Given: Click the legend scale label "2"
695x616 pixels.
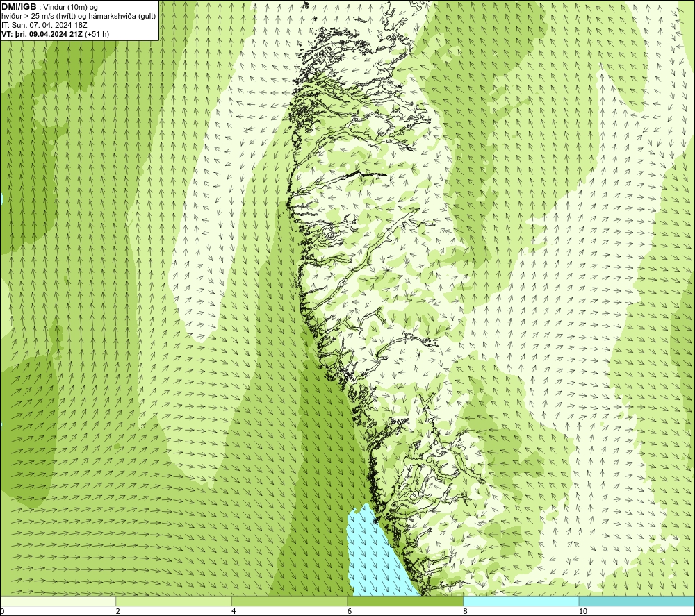Looking at the screenshot, I should tap(118, 612).
